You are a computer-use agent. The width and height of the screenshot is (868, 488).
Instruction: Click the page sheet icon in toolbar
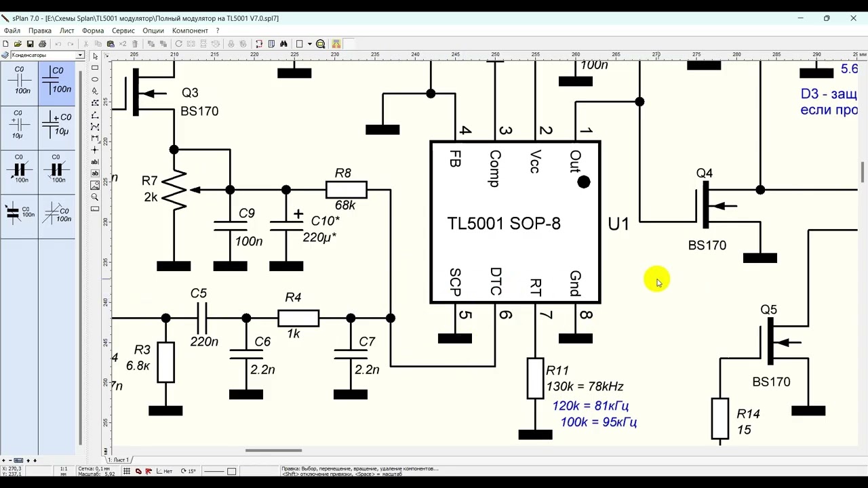click(x=300, y=44)
